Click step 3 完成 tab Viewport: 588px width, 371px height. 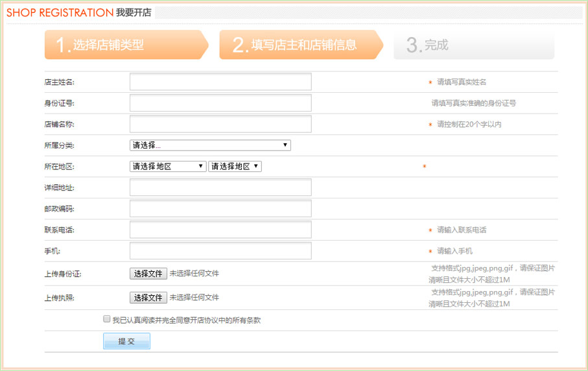point(473,45)
